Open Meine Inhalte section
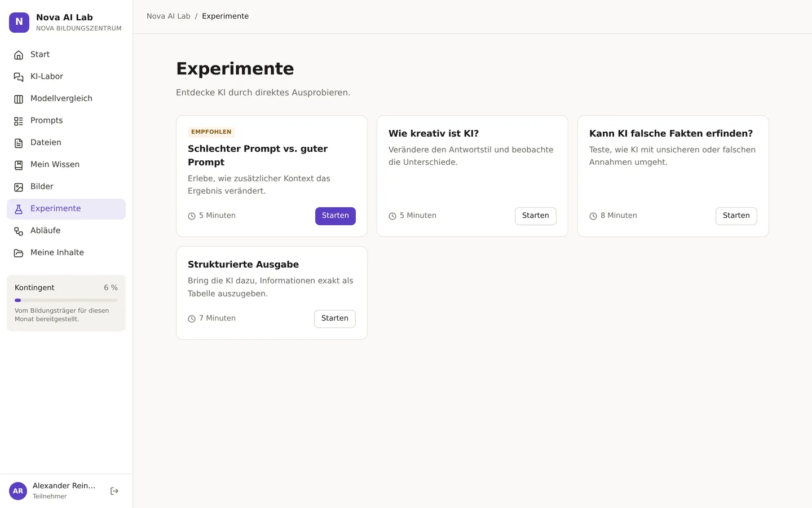The height and width of the screenshot is (508, 812). 66,253
